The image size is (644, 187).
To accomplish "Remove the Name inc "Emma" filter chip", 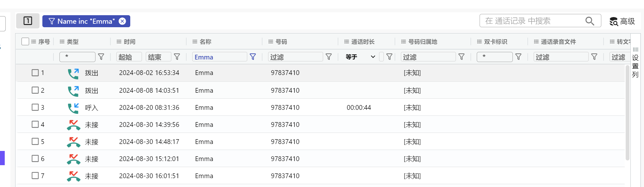I will point(122,21).
